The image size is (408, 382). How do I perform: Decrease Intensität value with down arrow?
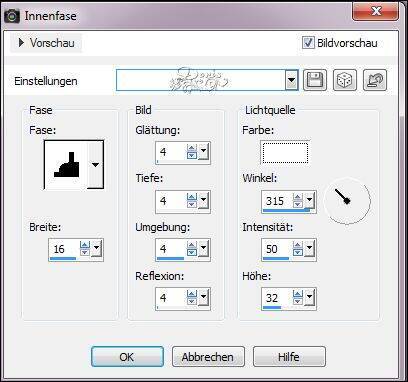pyautogui.click(x=298, y=252)
